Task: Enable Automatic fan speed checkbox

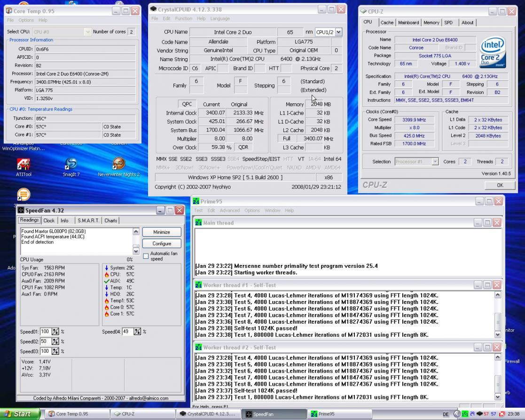Action: click(x=146, y=256)
